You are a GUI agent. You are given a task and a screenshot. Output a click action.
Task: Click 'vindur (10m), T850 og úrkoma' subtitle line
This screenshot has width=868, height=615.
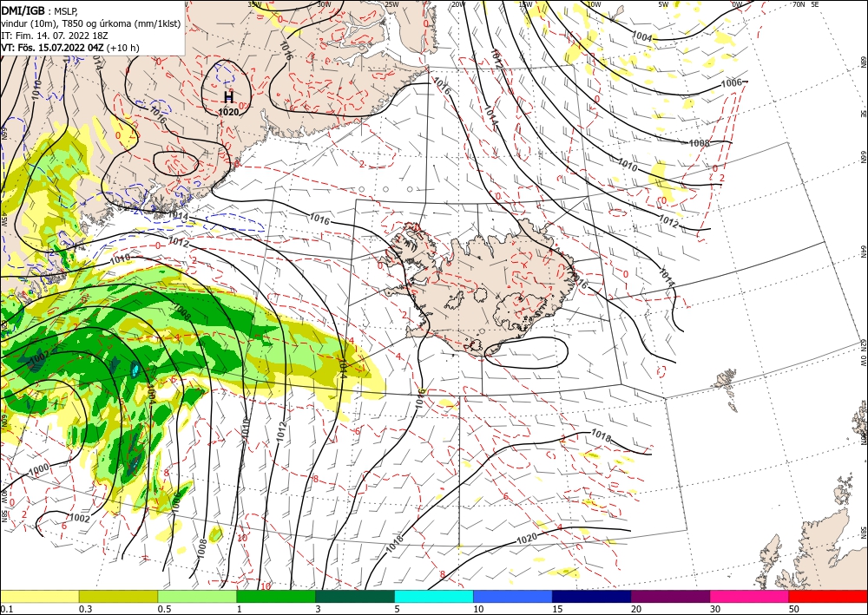pos(90,23)
